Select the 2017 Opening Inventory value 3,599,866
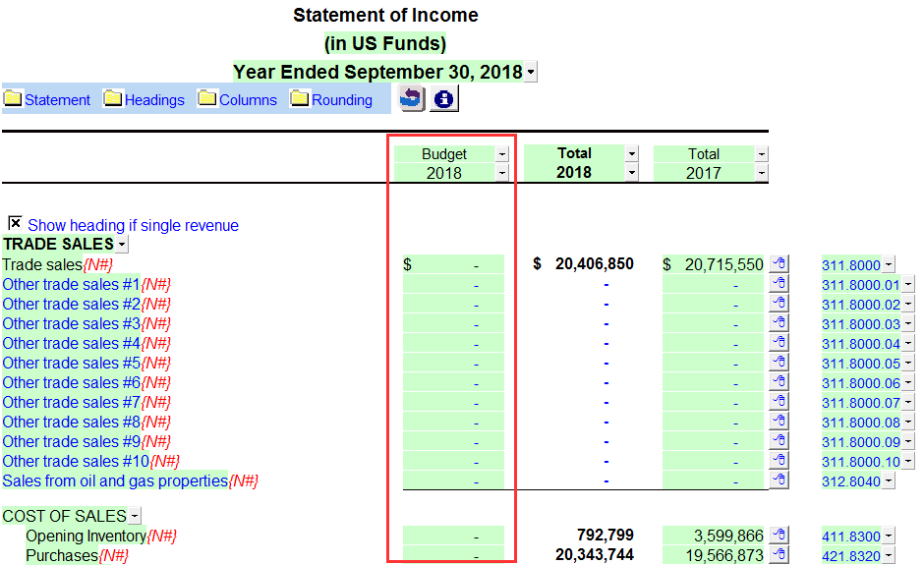This screenshot has height=565, width=924. 713,536
